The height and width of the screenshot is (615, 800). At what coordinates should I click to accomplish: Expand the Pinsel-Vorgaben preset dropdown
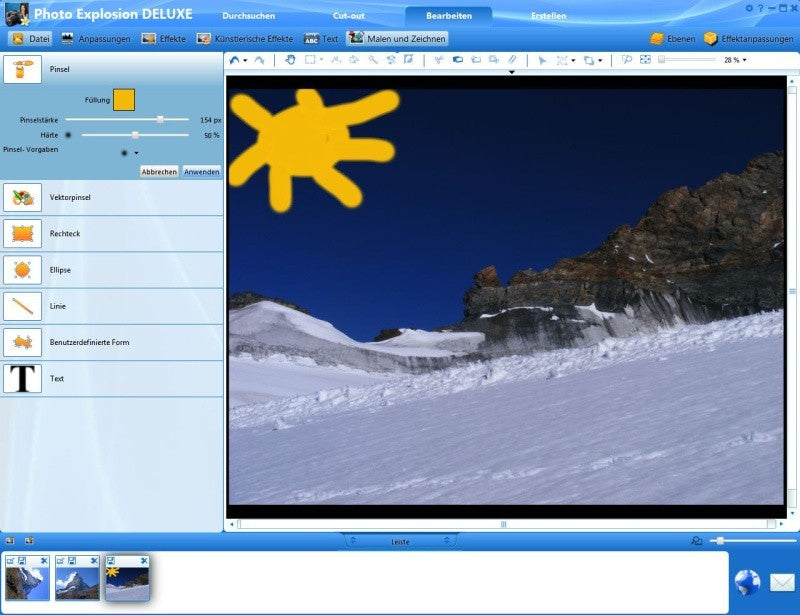click(136, 153)
